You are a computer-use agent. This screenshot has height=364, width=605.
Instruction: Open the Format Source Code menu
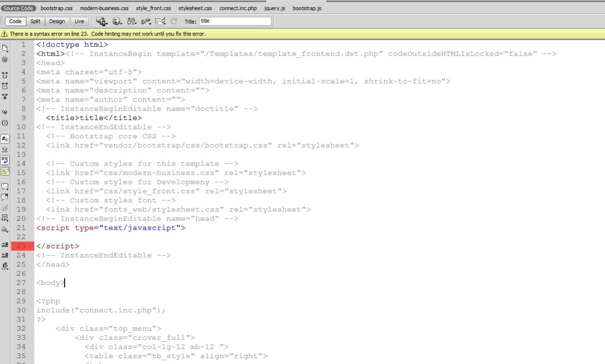[5, 266]
